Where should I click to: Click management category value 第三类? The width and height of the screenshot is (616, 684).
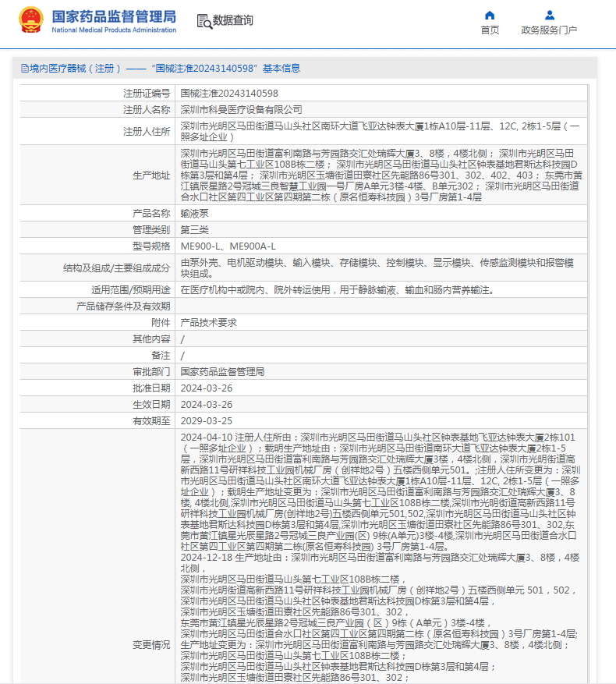click(195, 230)
